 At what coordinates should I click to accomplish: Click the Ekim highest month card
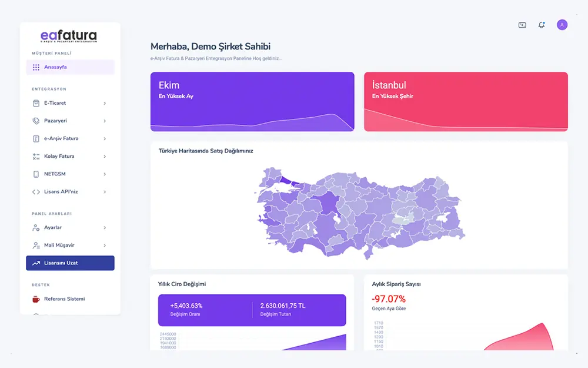[x=252, y=101]
